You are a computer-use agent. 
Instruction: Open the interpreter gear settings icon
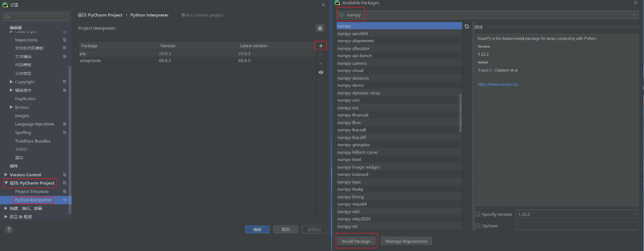tap(320, 28)
